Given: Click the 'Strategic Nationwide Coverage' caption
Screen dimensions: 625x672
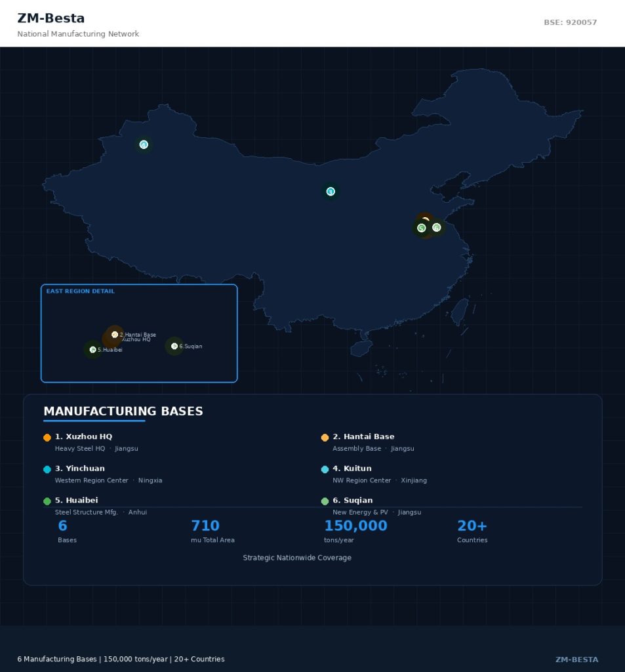Looking at the screenshot, I should click(x=297, y=558).
